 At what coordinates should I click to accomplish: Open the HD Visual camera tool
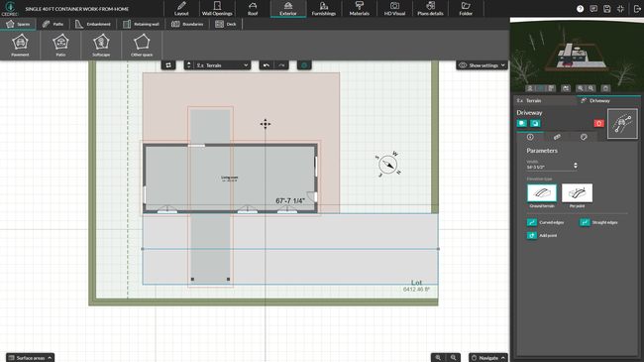pos(394,8)
